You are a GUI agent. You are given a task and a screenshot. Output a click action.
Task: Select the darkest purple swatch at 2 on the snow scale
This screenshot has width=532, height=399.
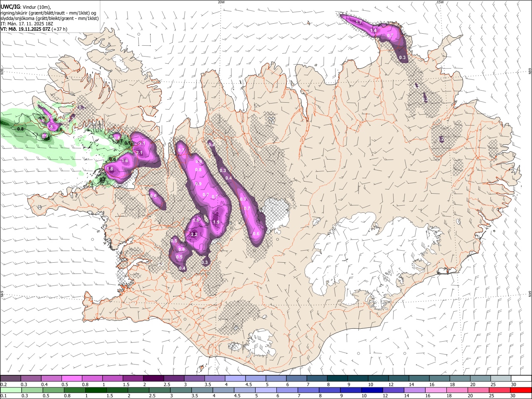(x=153, y=379)
